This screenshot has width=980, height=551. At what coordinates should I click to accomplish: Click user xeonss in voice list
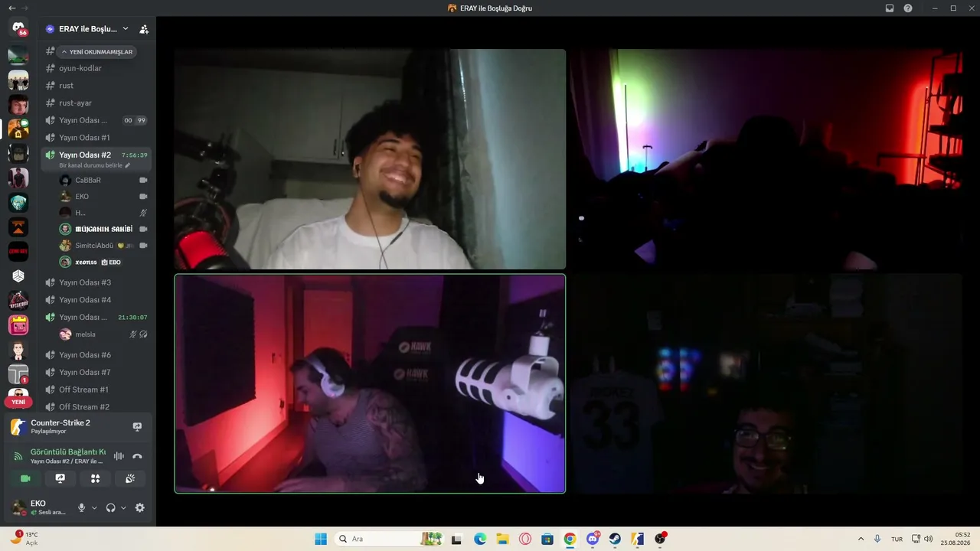click(x=87, y=262)
